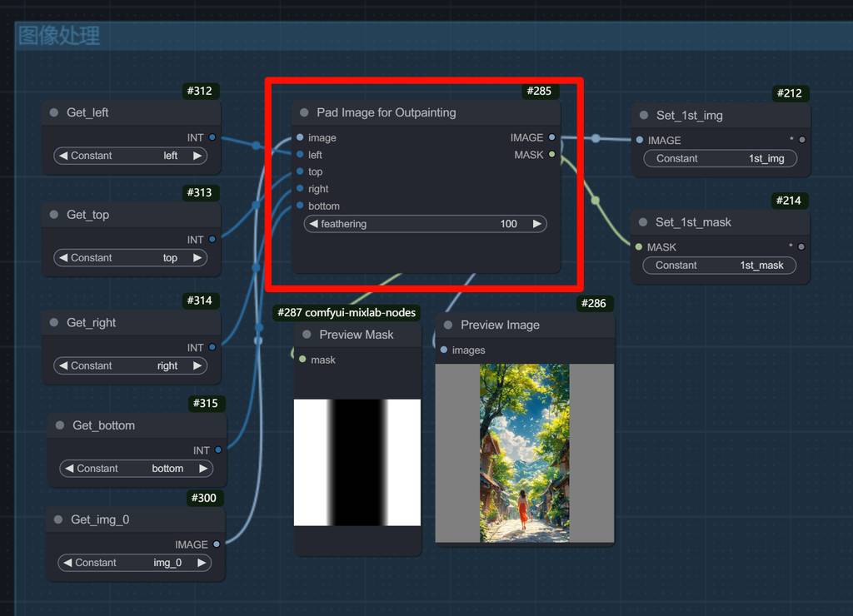Click the images input port on Preview Image
The image size is (853, 616).
pos(444,350)
